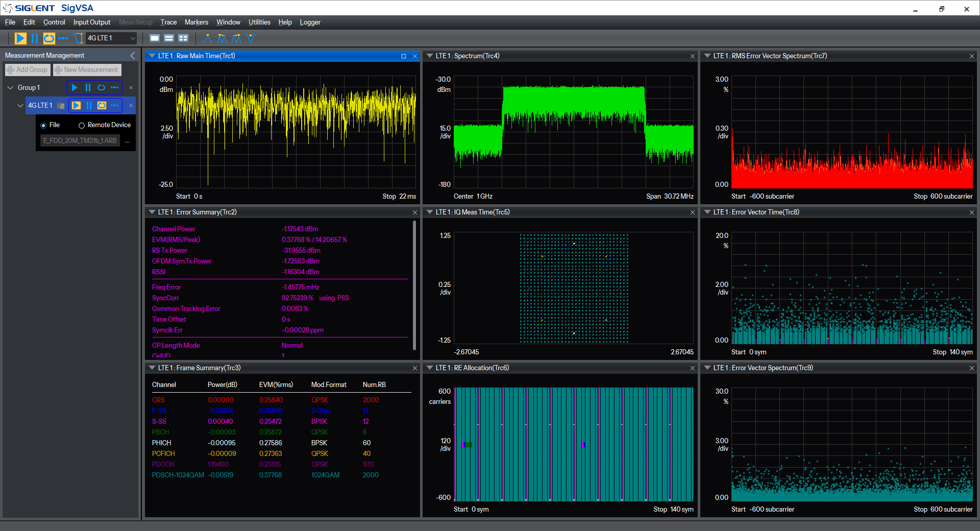
Task: Open the Utilities menu
Action: point(259,22)
